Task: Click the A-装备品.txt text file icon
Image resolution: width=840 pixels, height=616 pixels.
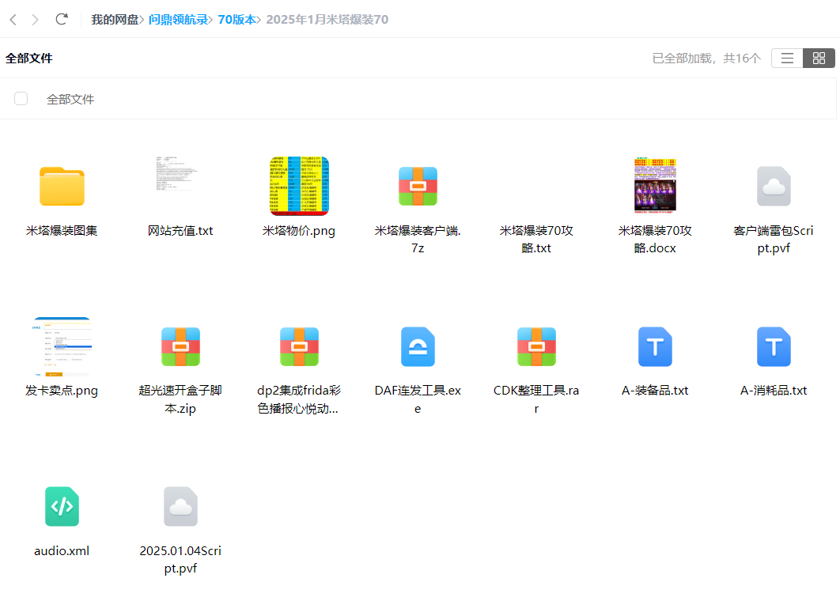Action: [x=655, y=346]
